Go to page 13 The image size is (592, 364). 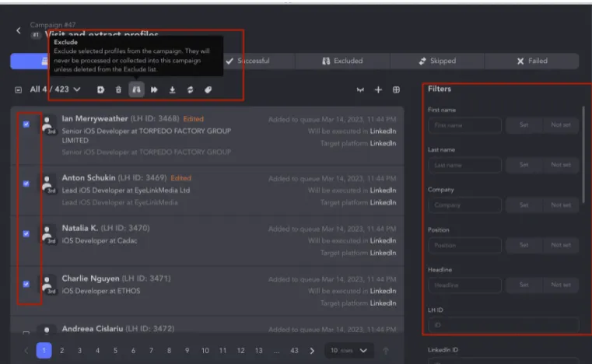coord(258,351)
